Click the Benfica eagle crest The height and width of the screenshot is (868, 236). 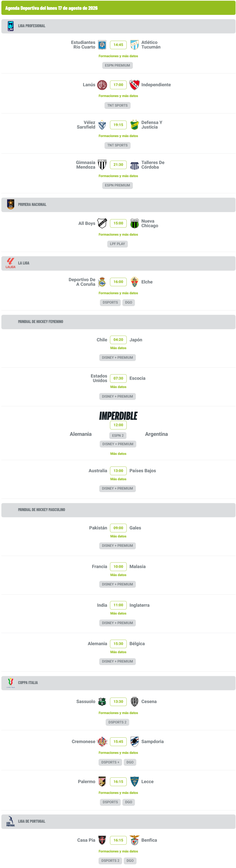click(134, 840)
